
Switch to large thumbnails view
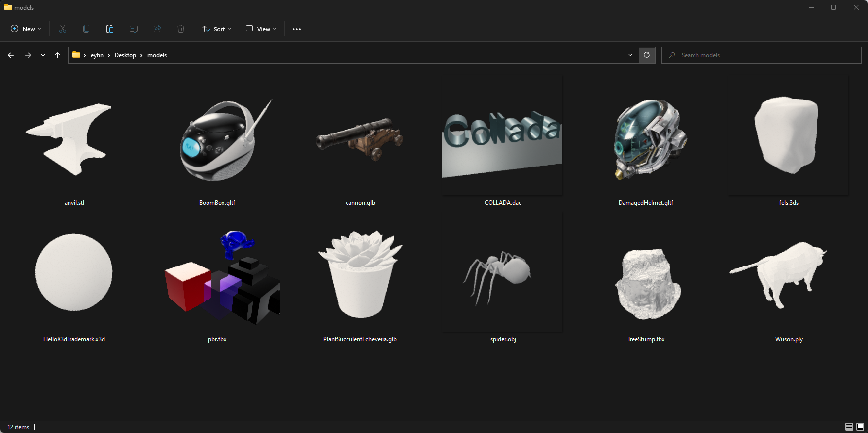pos(860,427)
